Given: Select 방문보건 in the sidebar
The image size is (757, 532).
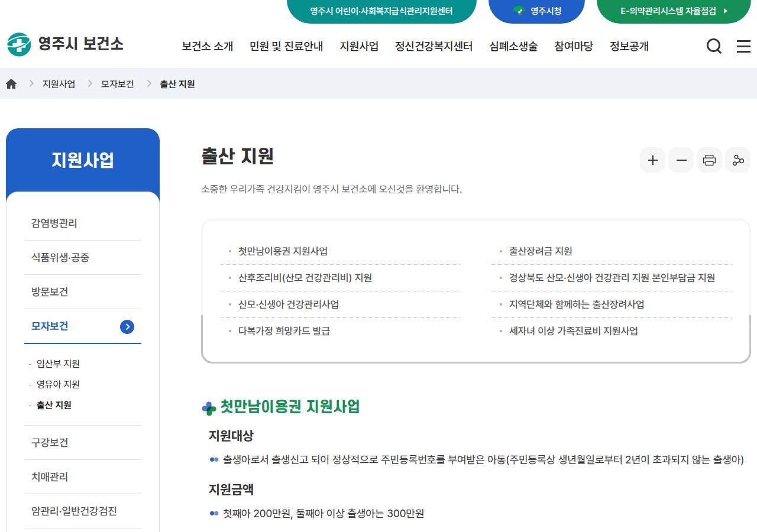Looking at the screenshot, I should (x=83, y=292).
